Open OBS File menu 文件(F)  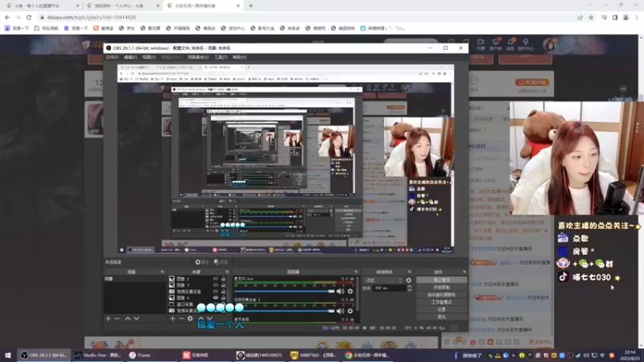pyautogui.click(x=112, y=57)
